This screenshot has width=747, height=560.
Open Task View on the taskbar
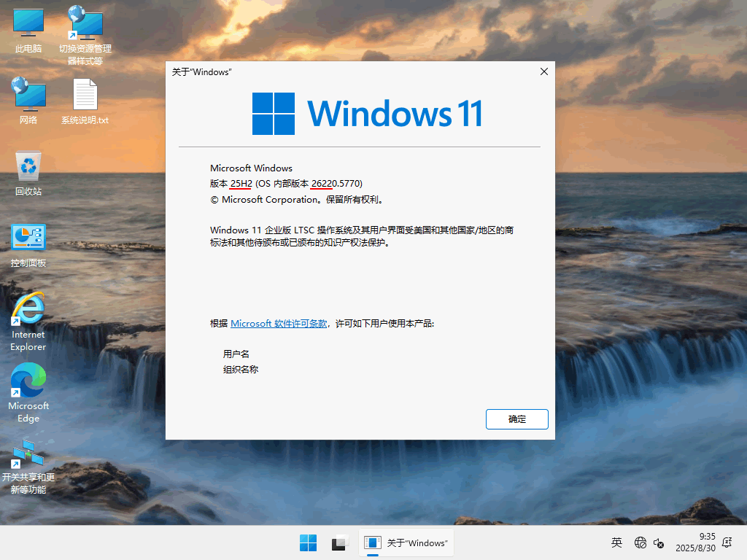340,542
